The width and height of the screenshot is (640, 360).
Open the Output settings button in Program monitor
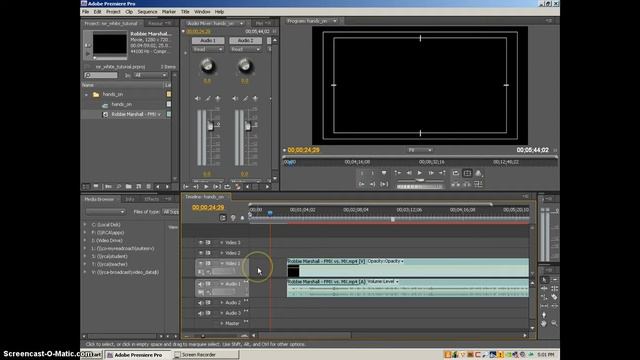[x=478, y=173]
